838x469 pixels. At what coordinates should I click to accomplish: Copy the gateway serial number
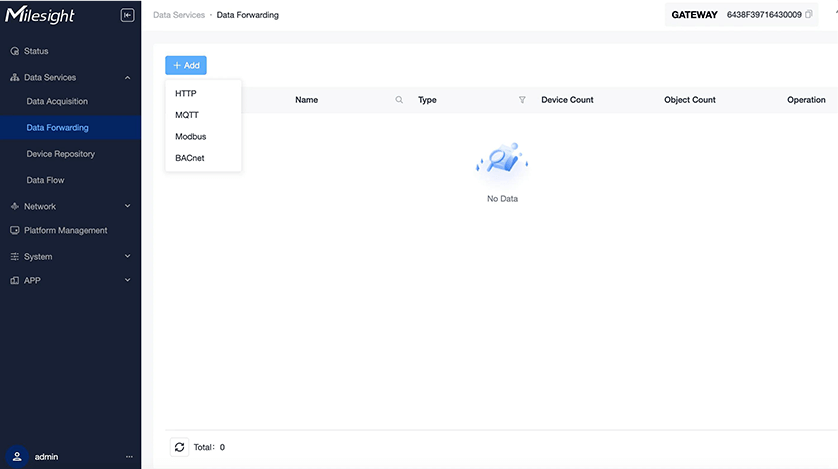pos(809,15)
